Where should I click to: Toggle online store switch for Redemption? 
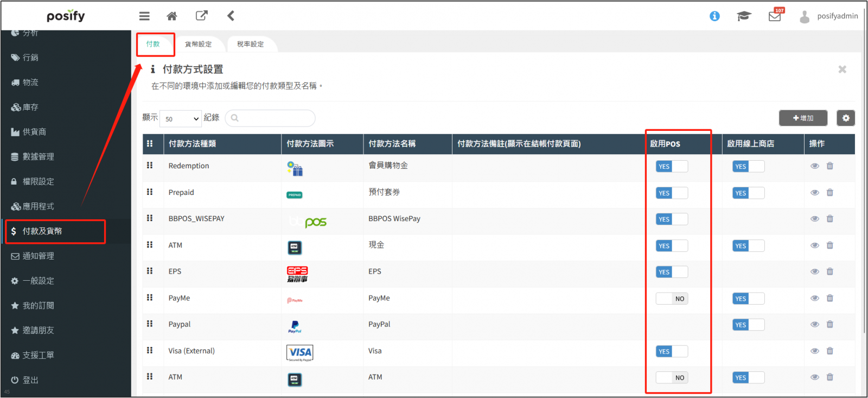point(748,167)
